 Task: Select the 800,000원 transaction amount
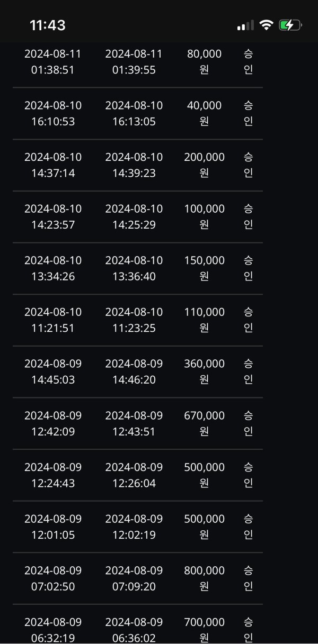[x=204, y=578]
